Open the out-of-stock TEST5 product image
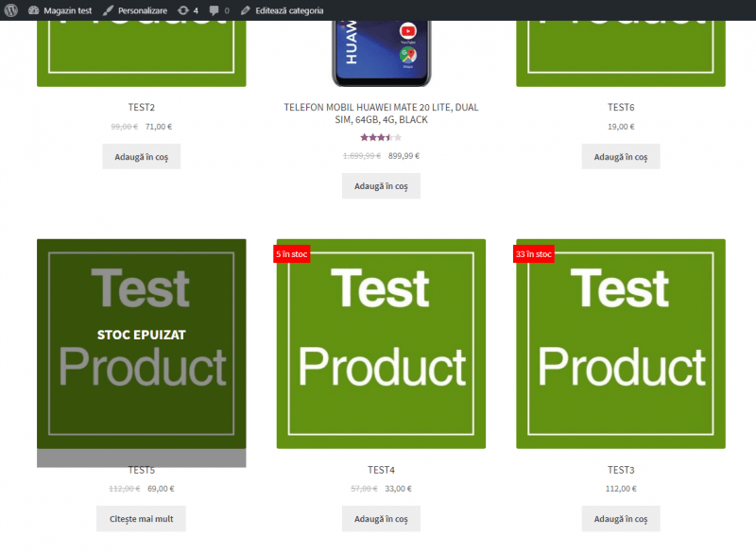This screenshot has width=756, height=553. 141,344
